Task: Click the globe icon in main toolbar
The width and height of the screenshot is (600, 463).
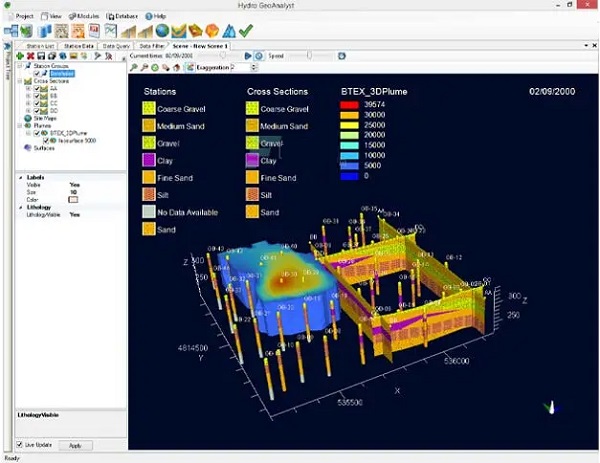Action: 162,31
